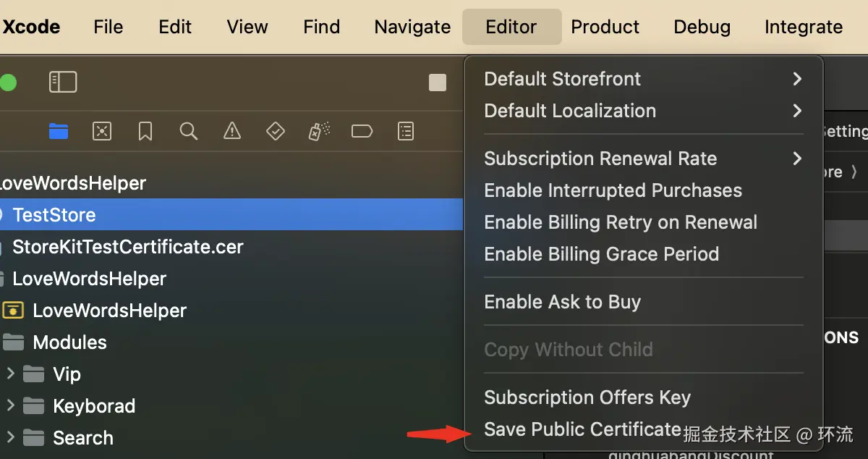Select the Modules group row
868x459 pixels.
click(x=231, y=342)
